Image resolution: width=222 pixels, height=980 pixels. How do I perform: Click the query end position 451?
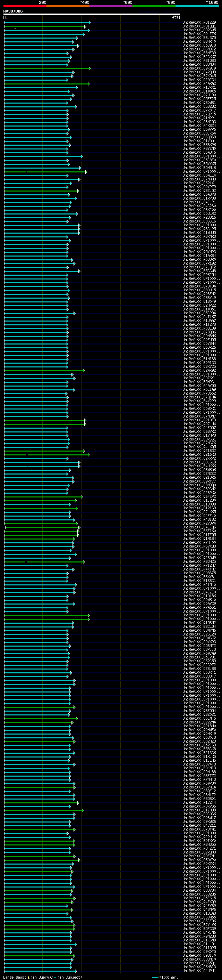(175, 17)
